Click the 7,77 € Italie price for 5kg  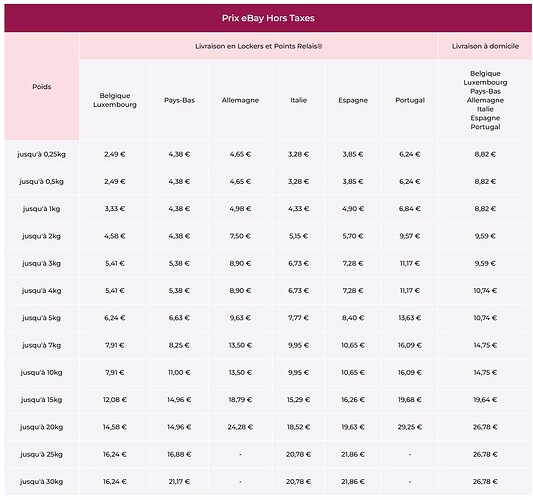(298, 318)
